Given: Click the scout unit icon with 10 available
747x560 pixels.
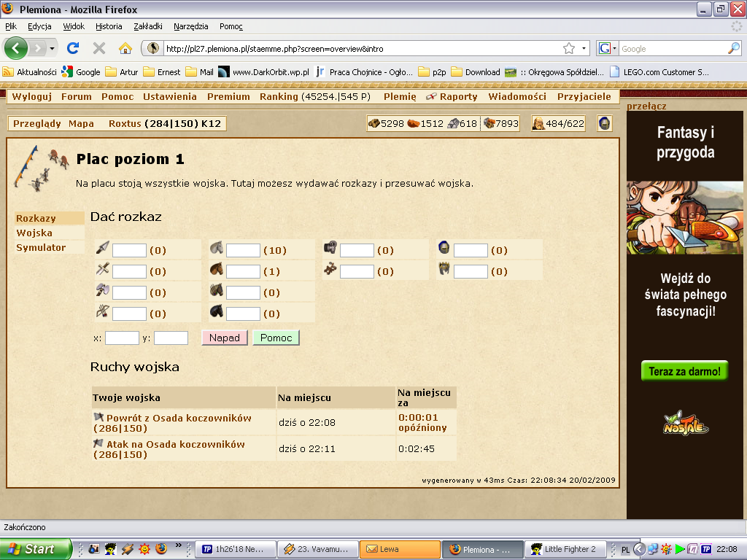Looking at the screenshot, I should click(x=216, y=248).
